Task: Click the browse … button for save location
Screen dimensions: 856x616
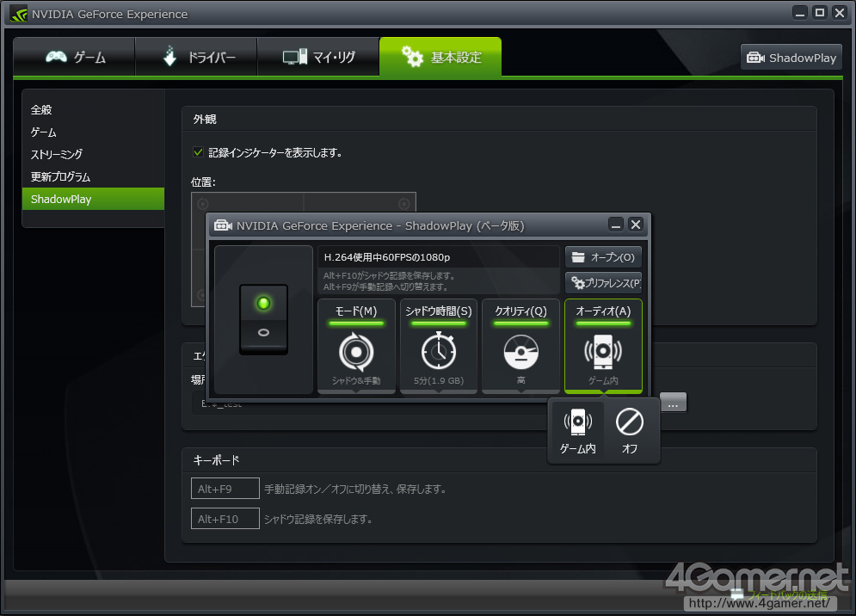Action: tap(673, 403)
